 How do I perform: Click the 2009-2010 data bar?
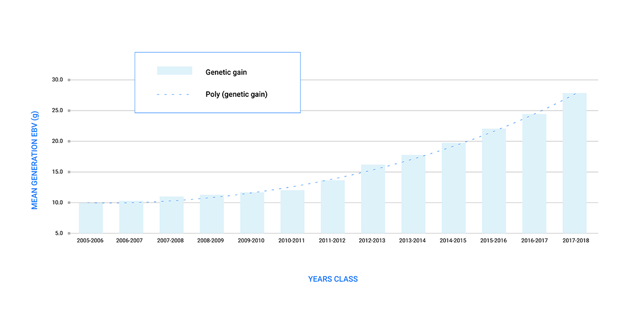252,213
